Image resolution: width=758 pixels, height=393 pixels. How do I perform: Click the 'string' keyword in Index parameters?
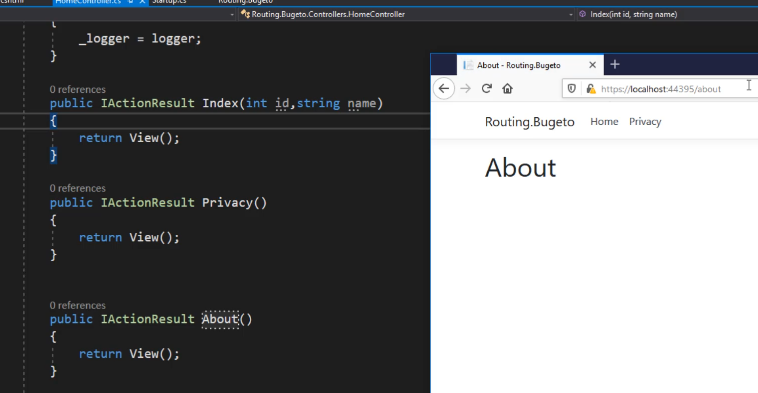tap(318, 103)
